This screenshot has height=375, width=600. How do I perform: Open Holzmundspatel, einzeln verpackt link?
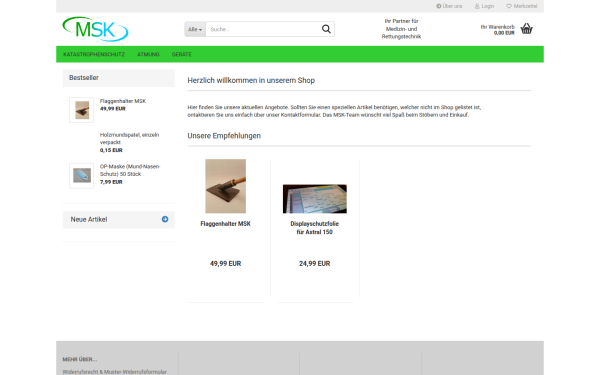(129, 139)
